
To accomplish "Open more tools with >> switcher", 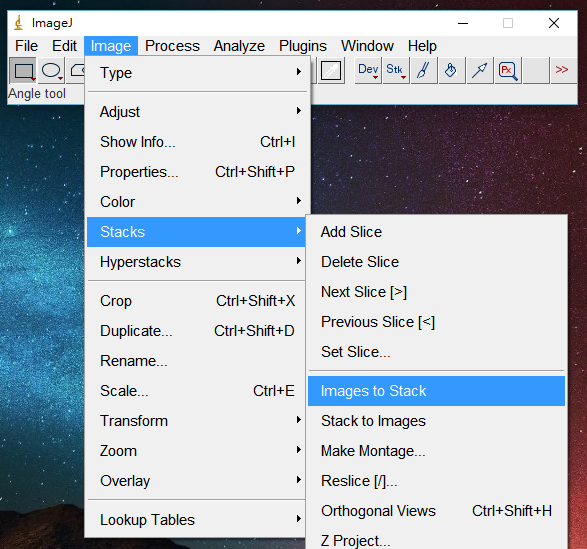I will [563, 70].
